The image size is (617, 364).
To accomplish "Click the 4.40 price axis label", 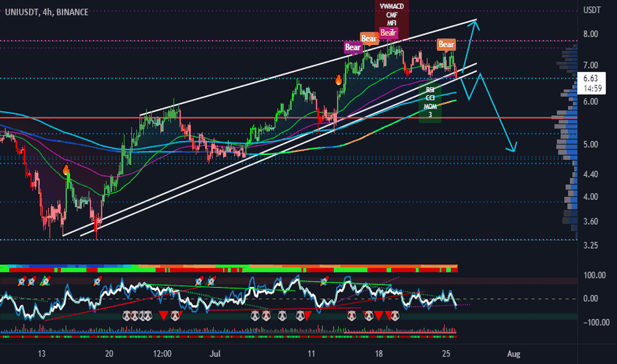I will pyautogui.click(x=591, y=174).
